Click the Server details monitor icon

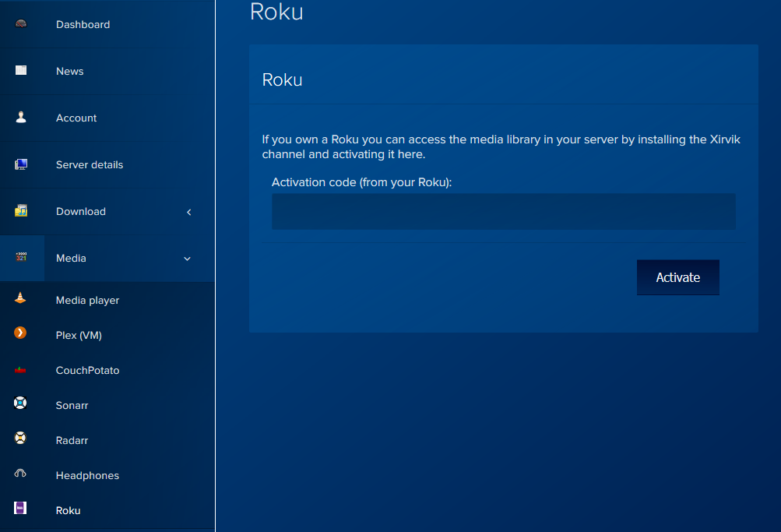[x=21, y=164]
